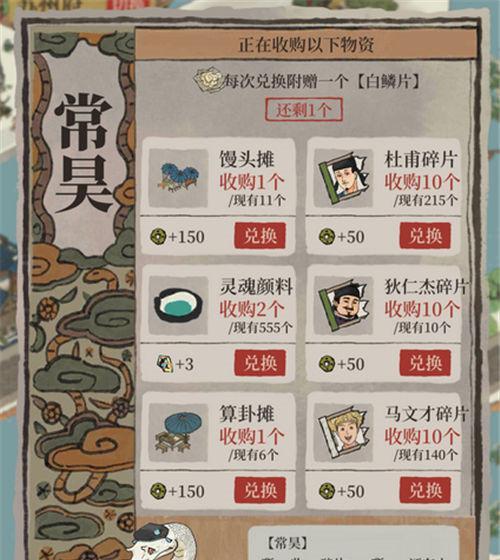This screenshot has width=500, height=560.
Task: Exchange 灵魂颜料 using the 兑换 button
Action: pyautogui.click(x=260, y=363)
